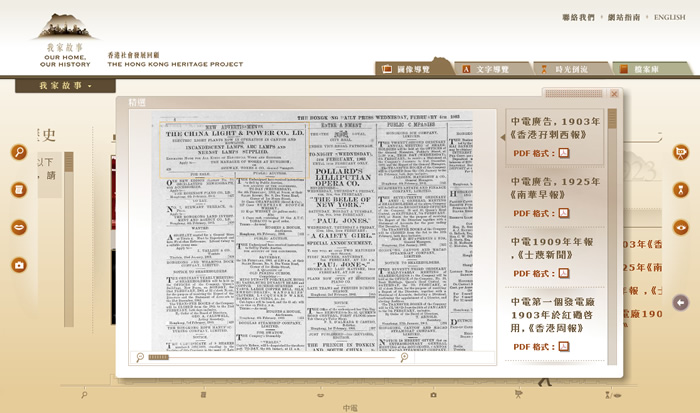Image resolution: width=700 pixels, height=413 pixels.
Task: Click the eye icon on right sidebar
Action: pyautogui.click(x=681, y=228)
